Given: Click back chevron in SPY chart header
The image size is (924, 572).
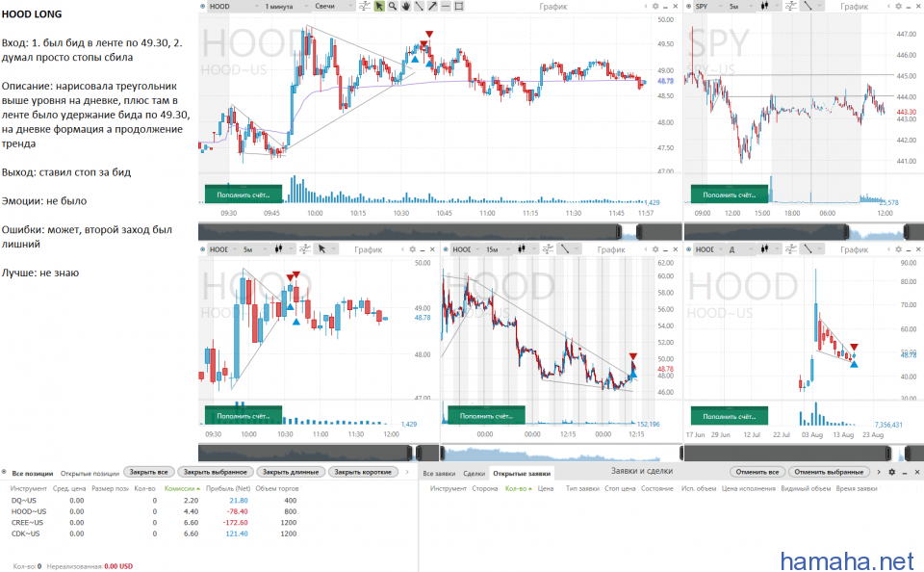Looking at the screenshot, I should click(x=888, y=6).
